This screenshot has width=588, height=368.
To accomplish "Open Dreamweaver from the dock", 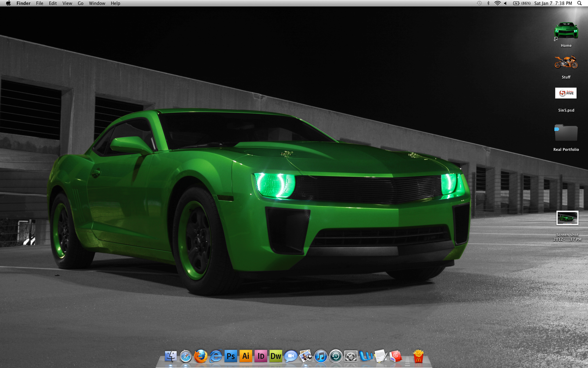I will pyautogui.click(x=276, y=356).
